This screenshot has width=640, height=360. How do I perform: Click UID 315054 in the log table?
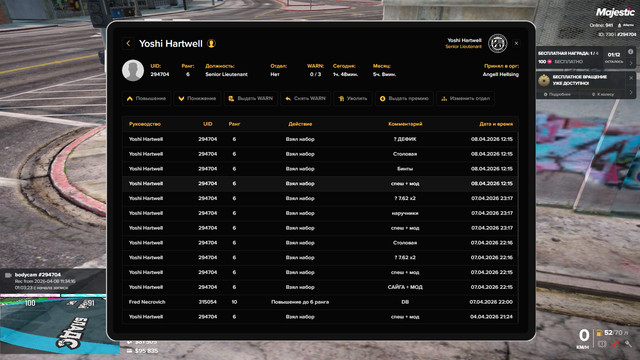click(x=208, y=302)
